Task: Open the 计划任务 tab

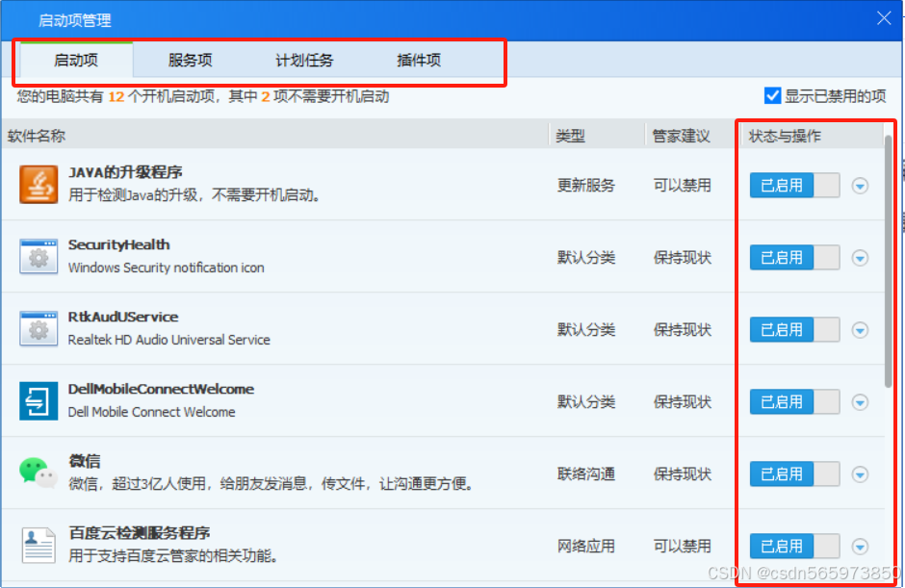Action: (304, 60)
